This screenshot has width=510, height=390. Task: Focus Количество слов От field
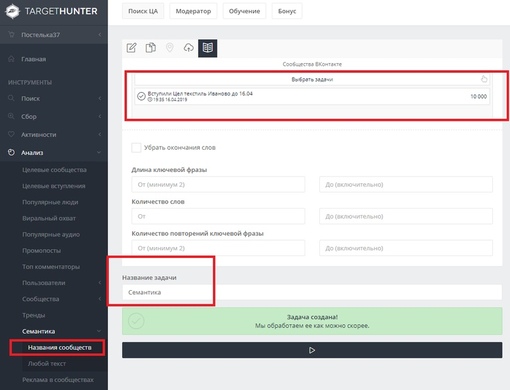pos(218,216)
